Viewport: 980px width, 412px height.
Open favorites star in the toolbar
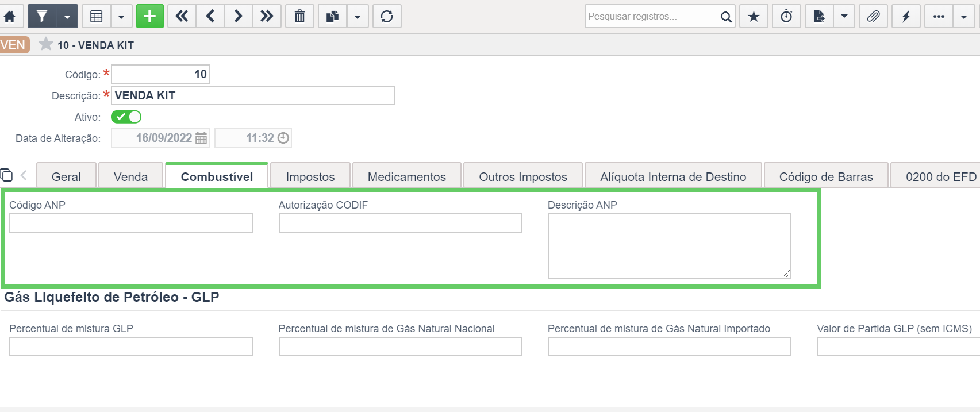point(754,16)
